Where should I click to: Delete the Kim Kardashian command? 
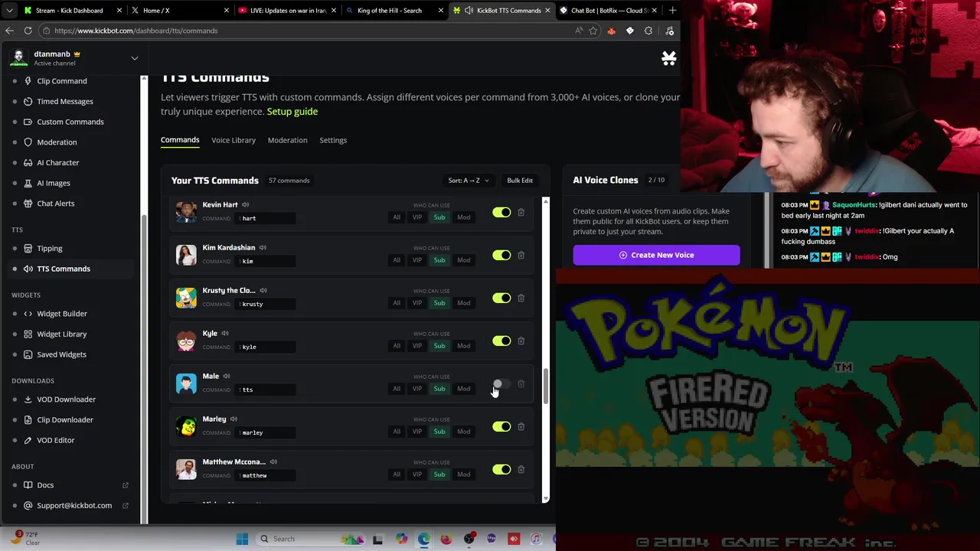click(521, 255)
